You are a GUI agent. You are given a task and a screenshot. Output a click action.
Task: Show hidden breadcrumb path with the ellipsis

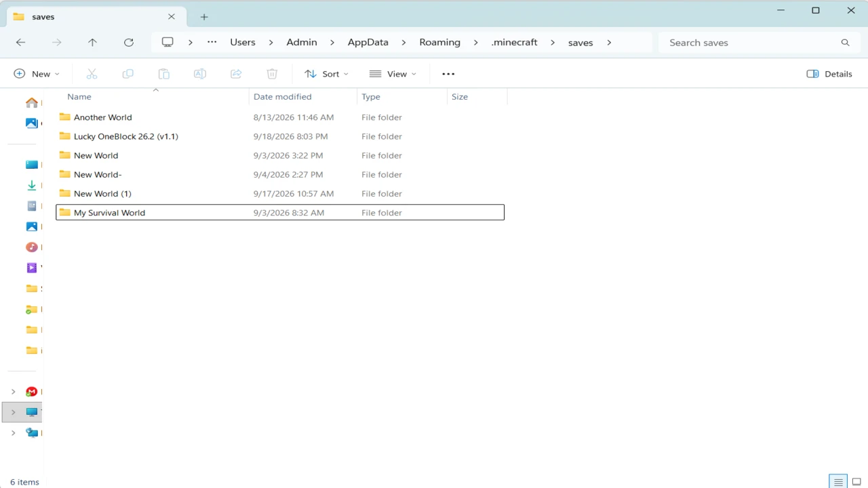tap(212, 42)
